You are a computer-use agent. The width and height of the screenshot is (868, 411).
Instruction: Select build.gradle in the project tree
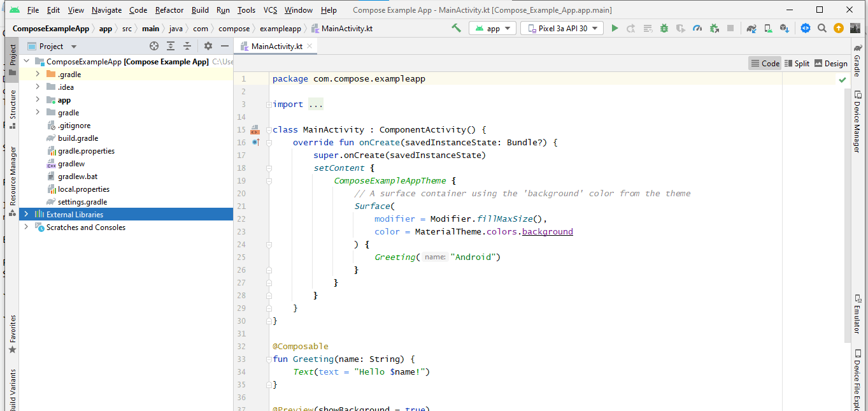coord(78,138)
